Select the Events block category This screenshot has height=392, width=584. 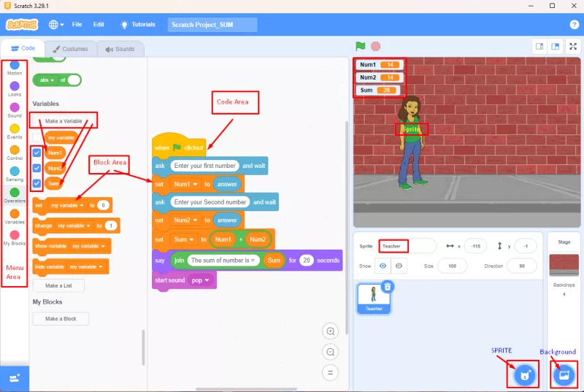tap(15, 131)
